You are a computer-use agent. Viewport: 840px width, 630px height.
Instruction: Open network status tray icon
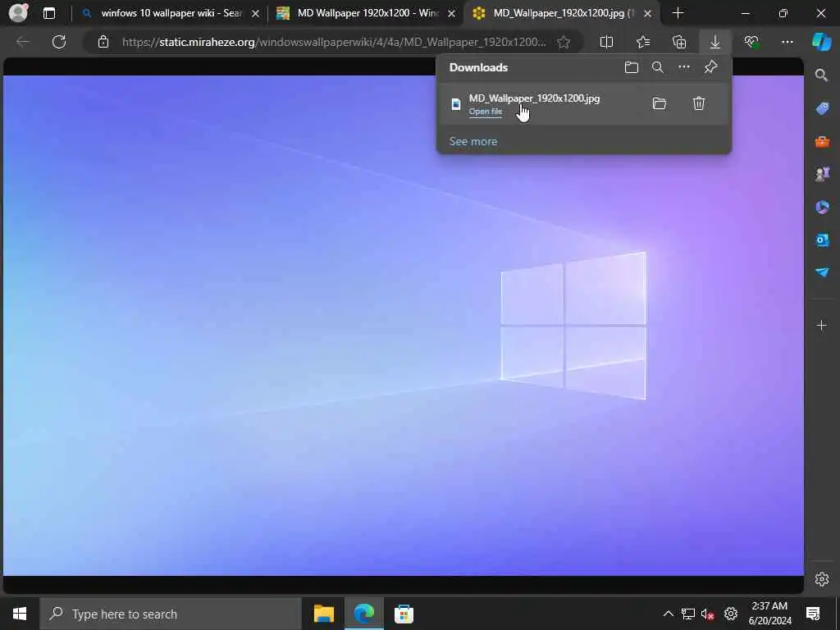(x=688, y=614)
